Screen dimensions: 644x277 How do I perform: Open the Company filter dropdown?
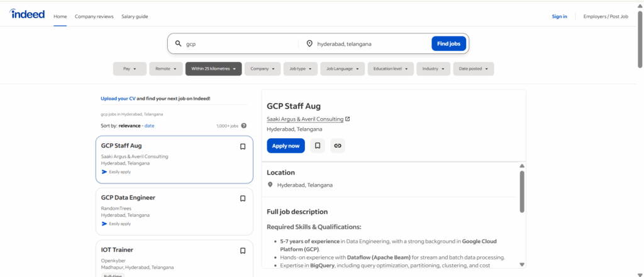tap(262, 69)
